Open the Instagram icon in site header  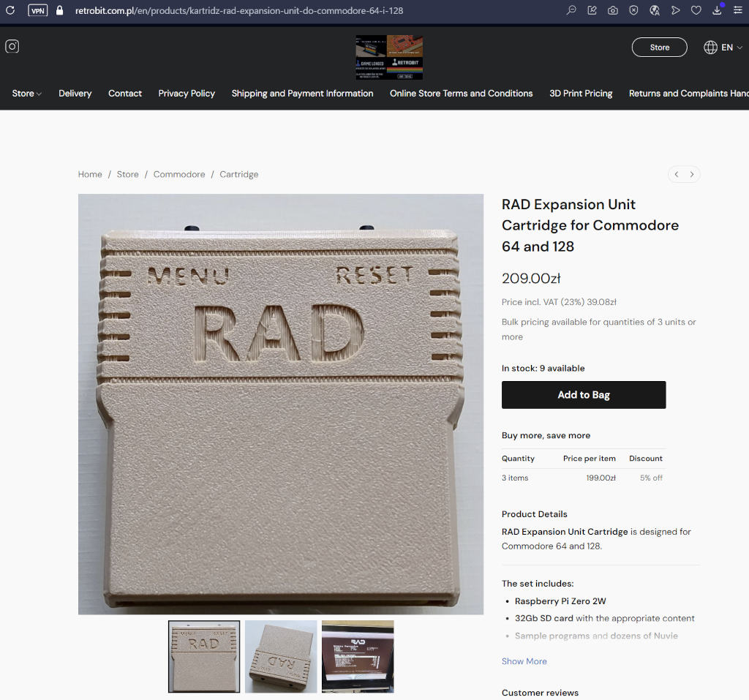coord(12,46)
